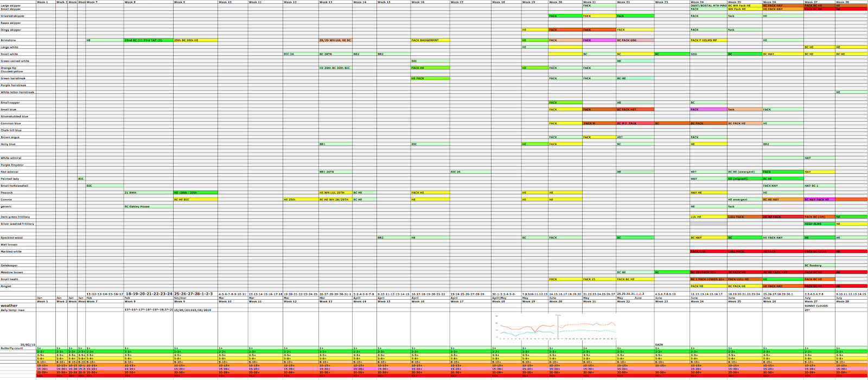Select the 'Essex skipper' row label
This screenshot has width=868, height=380.
[10, 23]
